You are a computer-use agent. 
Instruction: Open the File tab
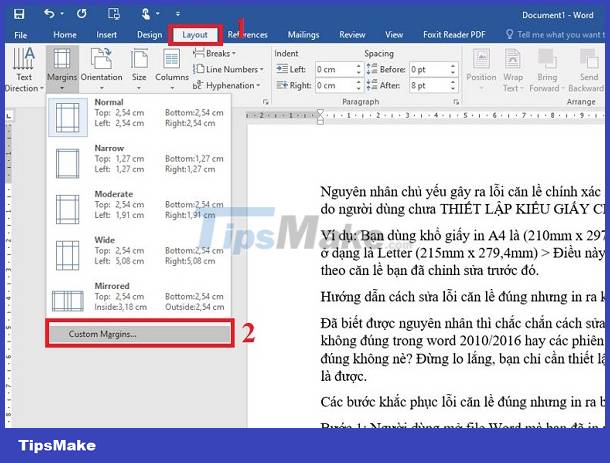pyautogui.click(x=21, y=35)
